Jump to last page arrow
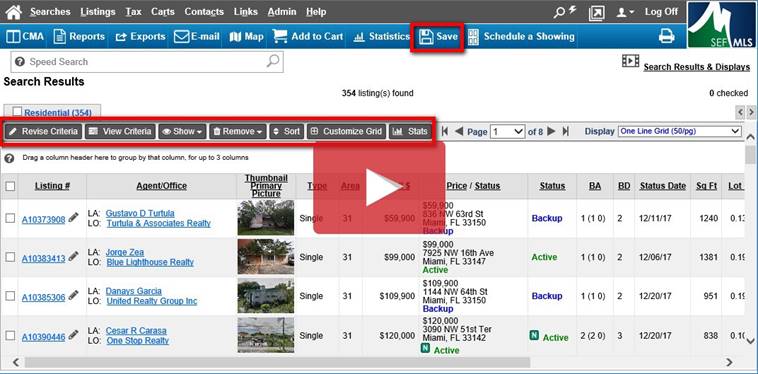Image resolution: width=758 pixels, height=374 pixels. pyautogui.click(x=565, y=131)
